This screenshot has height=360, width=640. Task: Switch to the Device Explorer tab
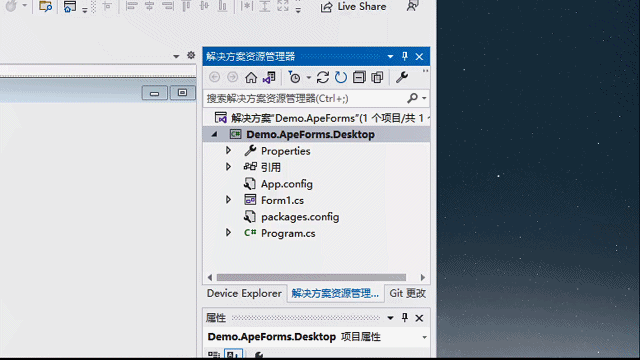[244, 293]
